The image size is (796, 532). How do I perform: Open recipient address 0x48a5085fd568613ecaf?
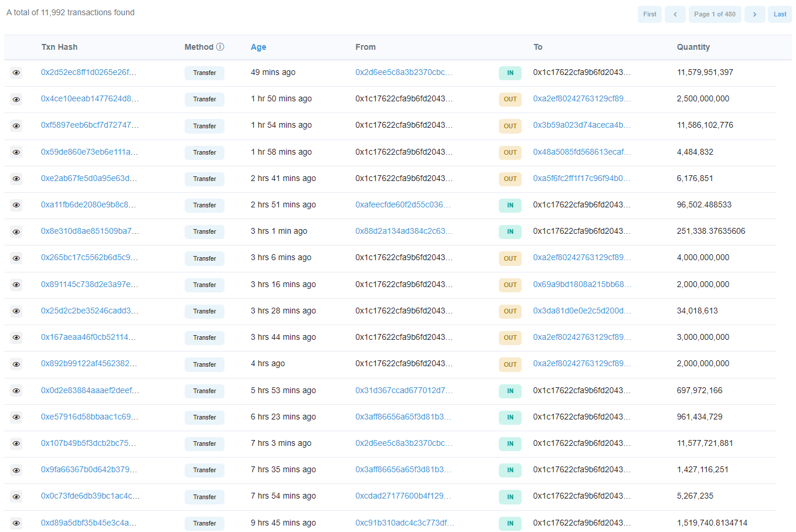[582, 152]
